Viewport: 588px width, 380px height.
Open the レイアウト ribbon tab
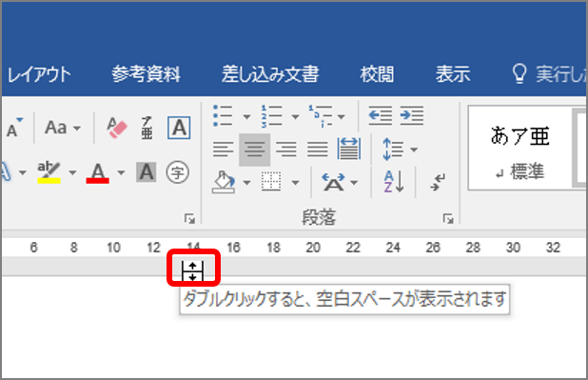tap(39, 74)
